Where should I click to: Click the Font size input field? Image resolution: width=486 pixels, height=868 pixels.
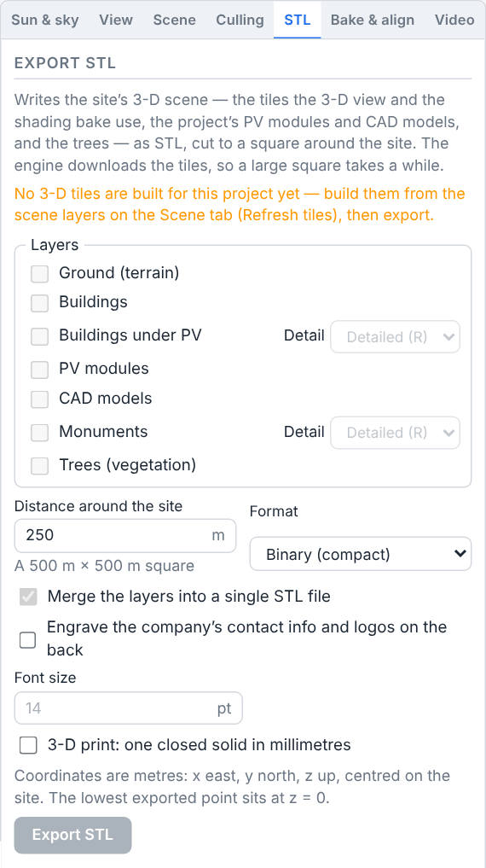click(128, 708)
